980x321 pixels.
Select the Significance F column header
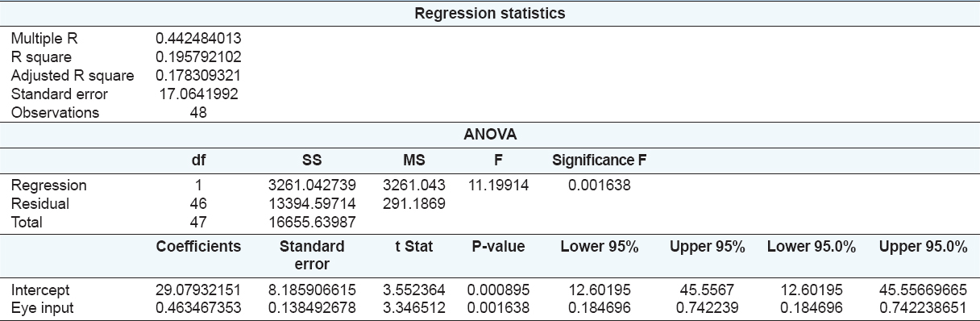pos(599,160)
